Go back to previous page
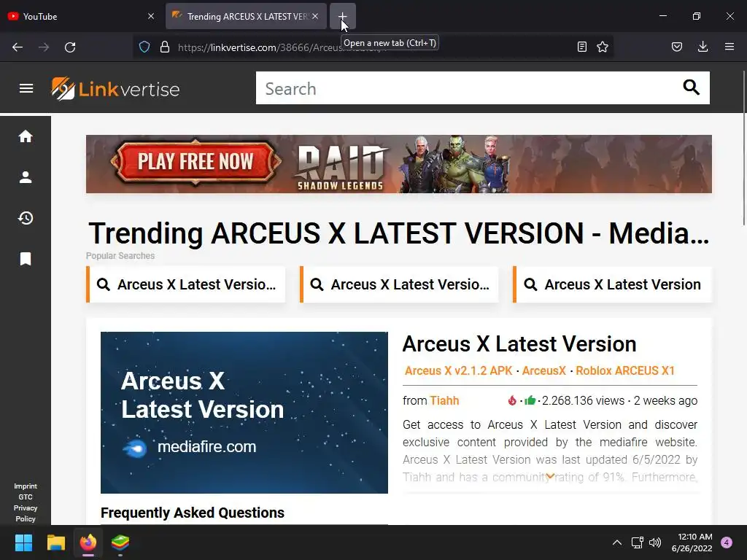Viewport: 747px width, 560px height. 18,47
